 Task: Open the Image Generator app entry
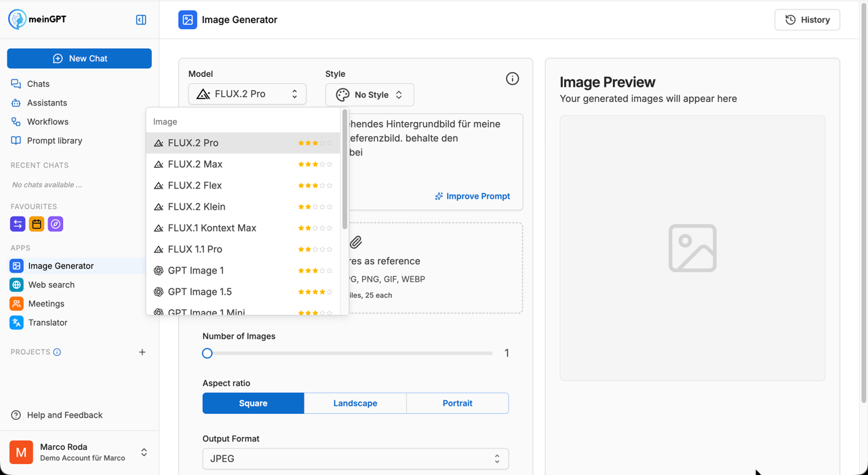pyautogui.click(x=79, y=266)
